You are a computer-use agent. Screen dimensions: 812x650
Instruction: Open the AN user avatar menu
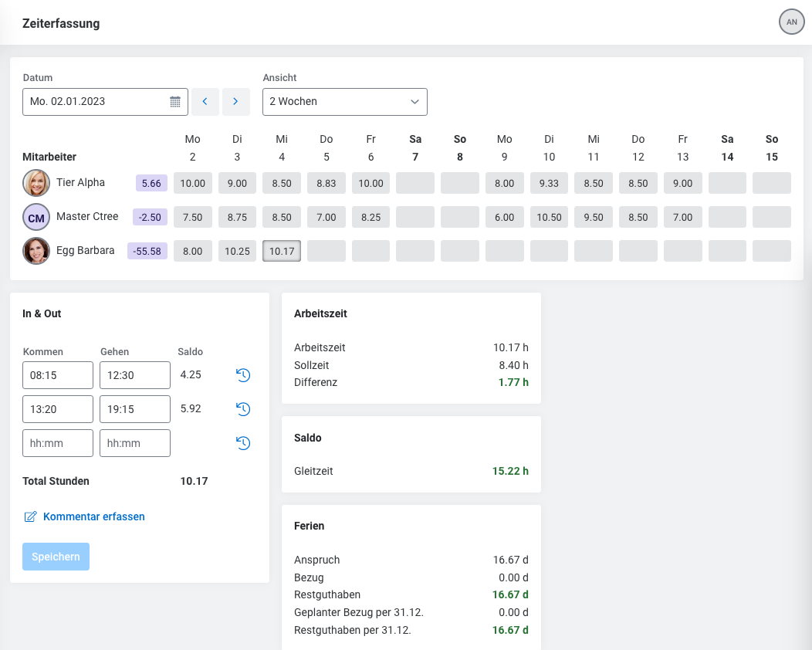click(791, 22)
